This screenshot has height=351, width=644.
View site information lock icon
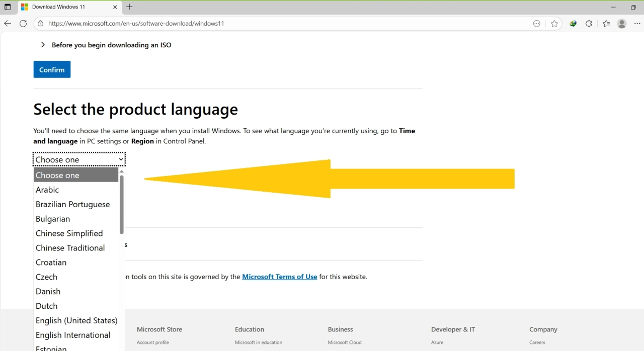[x=41, y=24]
